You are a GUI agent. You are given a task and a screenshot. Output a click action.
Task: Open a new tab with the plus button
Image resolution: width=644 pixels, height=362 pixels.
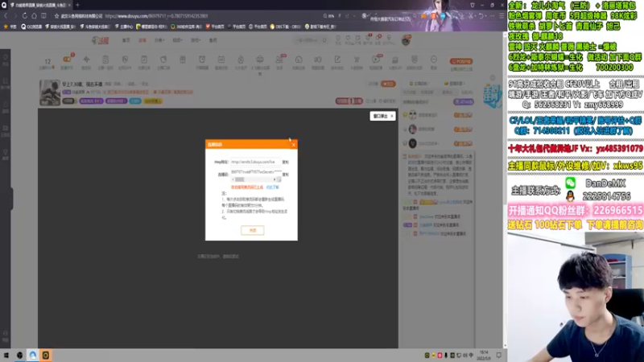coord(77,5)
